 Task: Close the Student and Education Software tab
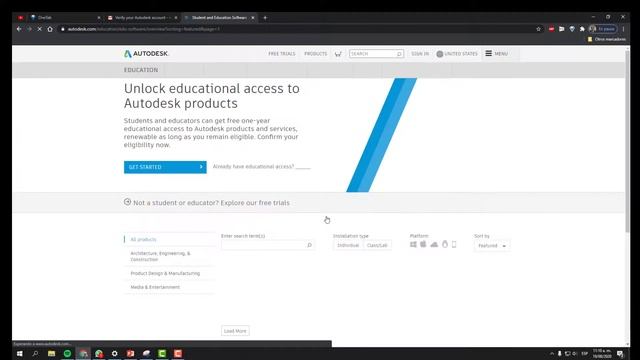click(253, 18)
